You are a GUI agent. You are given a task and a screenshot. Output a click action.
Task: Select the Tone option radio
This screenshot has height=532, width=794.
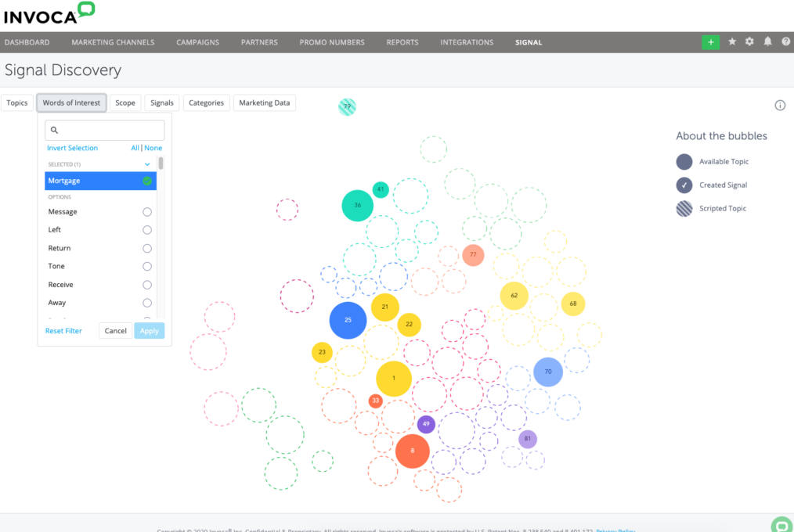click(x=147, y=267)
